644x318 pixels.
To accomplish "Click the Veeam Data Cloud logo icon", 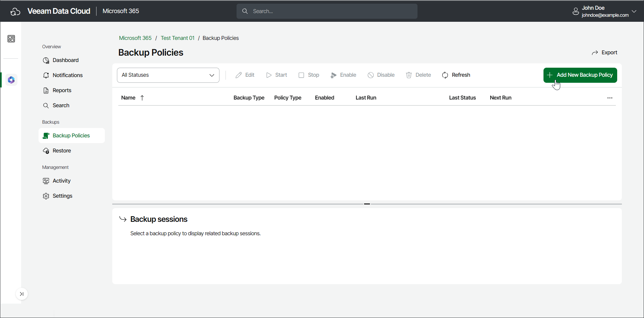I will click(x=15, y=11).
